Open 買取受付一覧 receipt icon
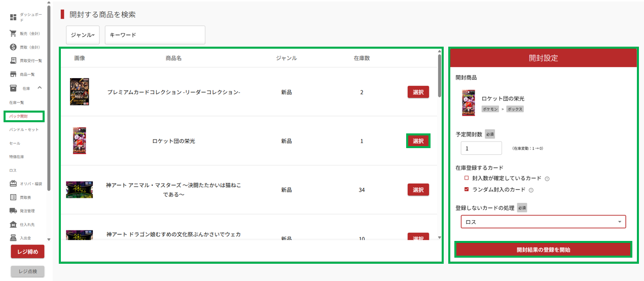 pos(13,61)
